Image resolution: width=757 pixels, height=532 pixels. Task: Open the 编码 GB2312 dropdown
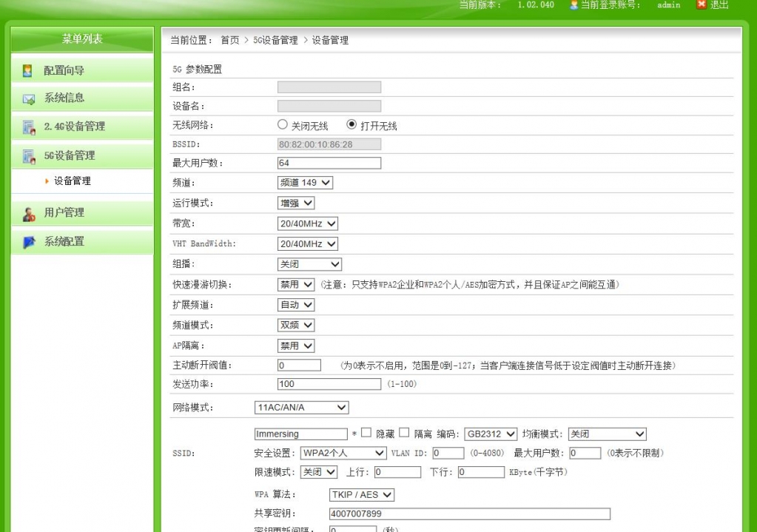pos(491,434)
